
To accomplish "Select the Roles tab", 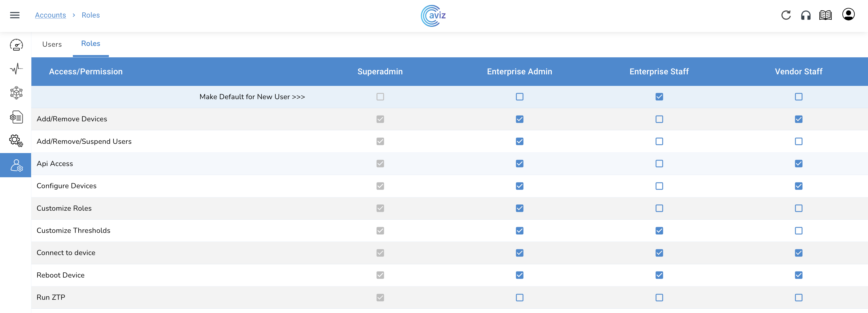I will point(91,44).
